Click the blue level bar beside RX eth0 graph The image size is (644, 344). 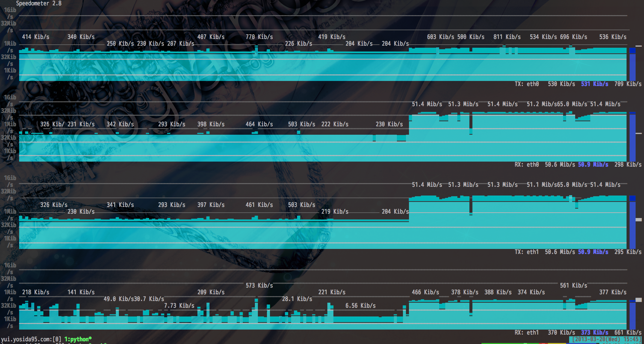(632, 138)
